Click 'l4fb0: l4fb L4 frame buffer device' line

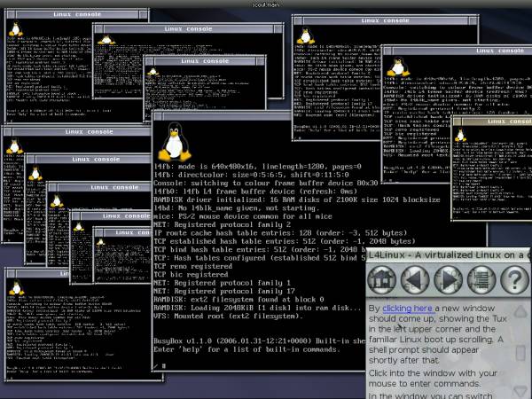(x=255, y=192)
